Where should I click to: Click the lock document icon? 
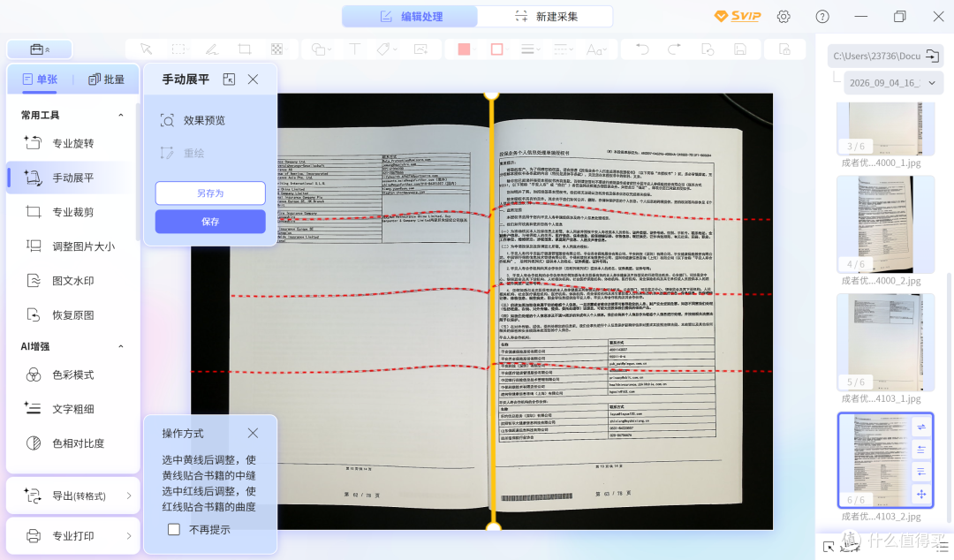pyautogui.click(x=785, y=49)
